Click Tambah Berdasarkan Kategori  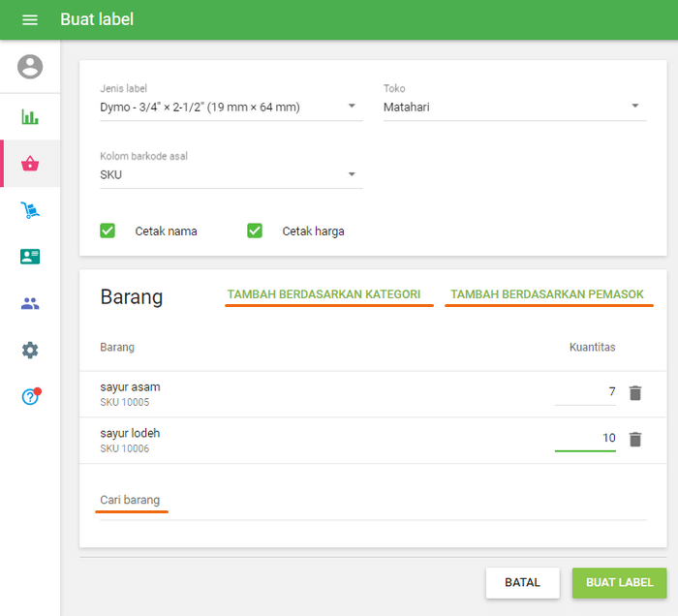click(324, 293)
